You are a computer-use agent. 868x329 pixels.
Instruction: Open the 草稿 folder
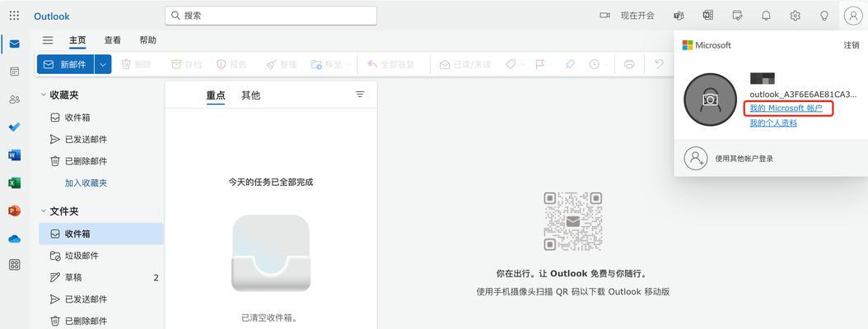101,277
